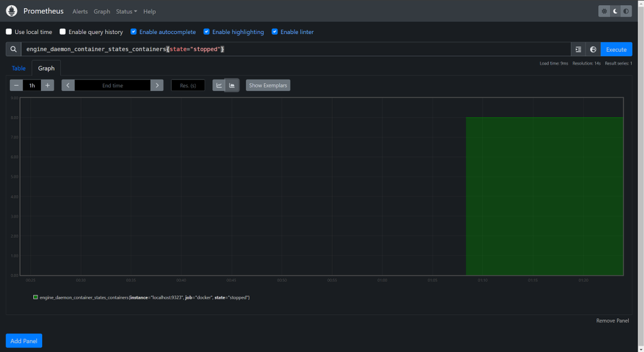Screen dimensions: 644x352
Task: Format the expression with the indent icon
Action: coord(579,49)
